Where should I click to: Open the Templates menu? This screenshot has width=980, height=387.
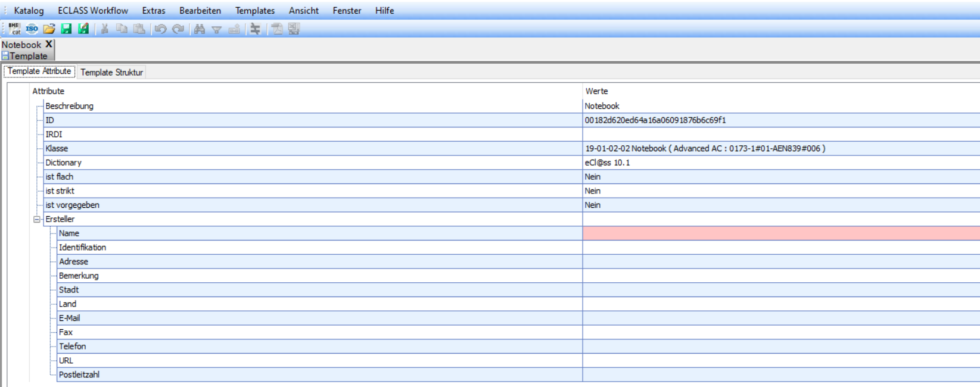pyautogui.click(x=255, y=11)
